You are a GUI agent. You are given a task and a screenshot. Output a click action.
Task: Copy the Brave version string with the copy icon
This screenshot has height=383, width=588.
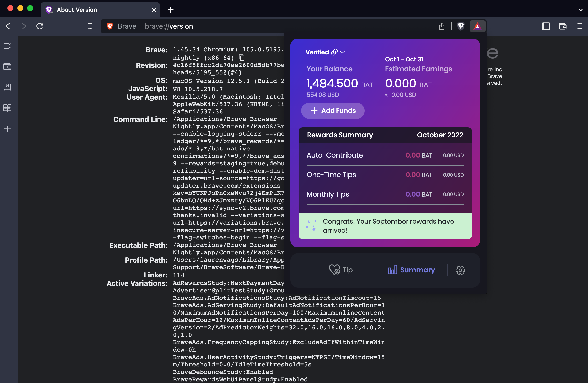pos(242,58)
